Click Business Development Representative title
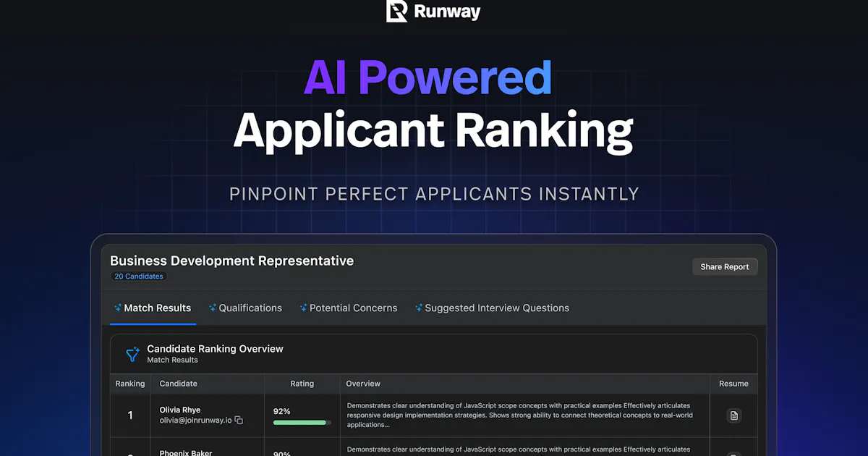 (x=232, y=261)
